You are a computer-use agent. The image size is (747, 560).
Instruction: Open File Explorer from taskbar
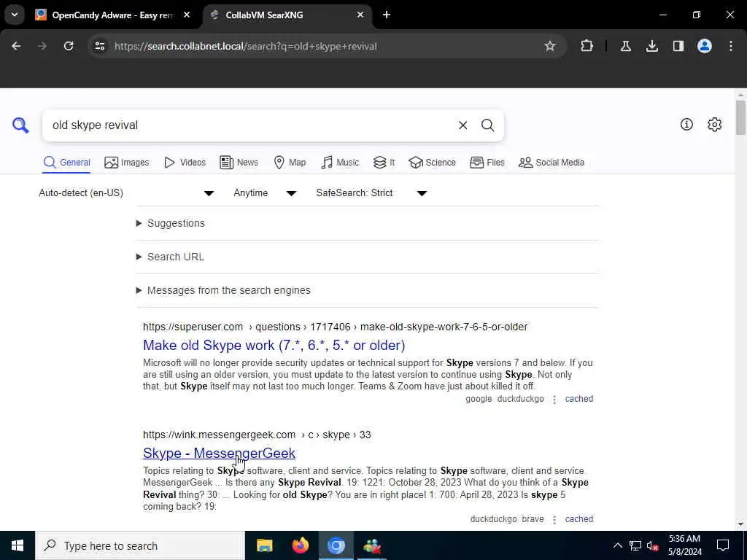pos(264,545)
